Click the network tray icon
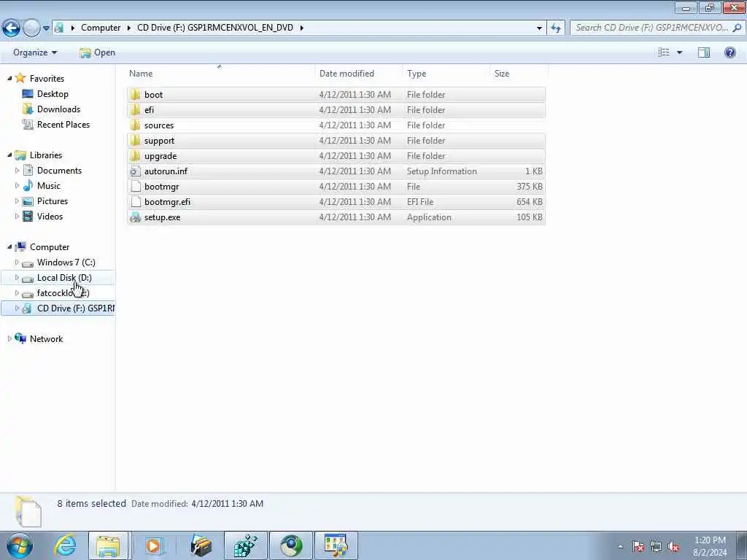This screenshot has width=747, height=560. click(x=656, y=547)
